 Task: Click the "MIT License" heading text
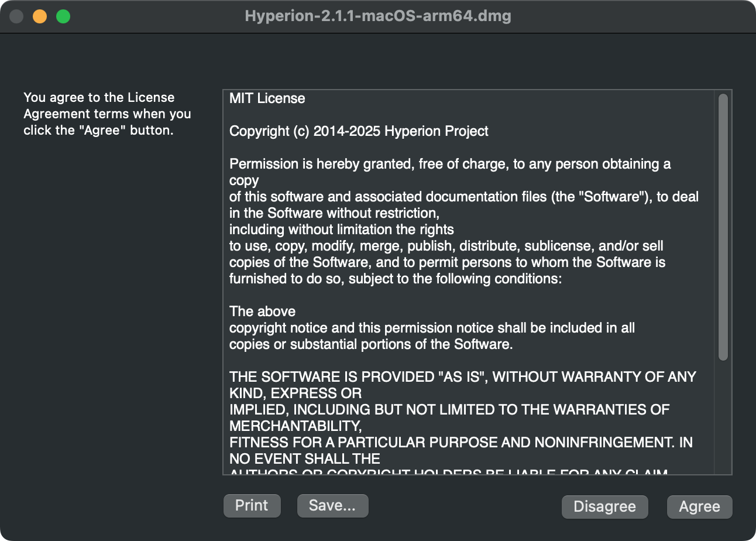267,98
